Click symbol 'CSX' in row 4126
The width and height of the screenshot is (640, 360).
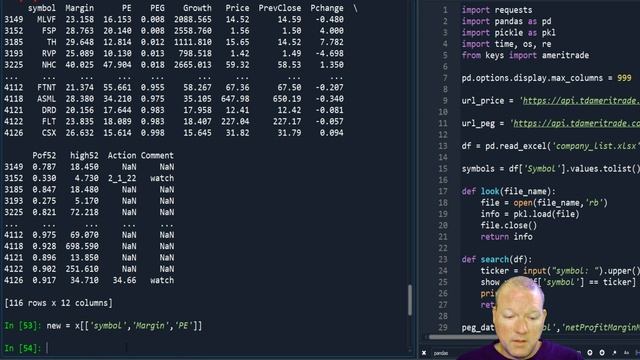(49, 133)
